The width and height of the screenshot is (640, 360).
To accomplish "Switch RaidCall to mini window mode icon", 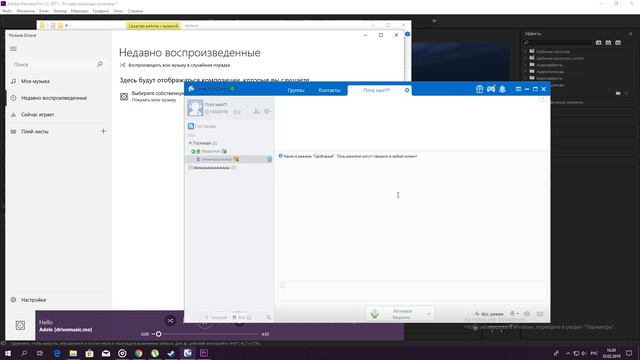I will 518,89.
